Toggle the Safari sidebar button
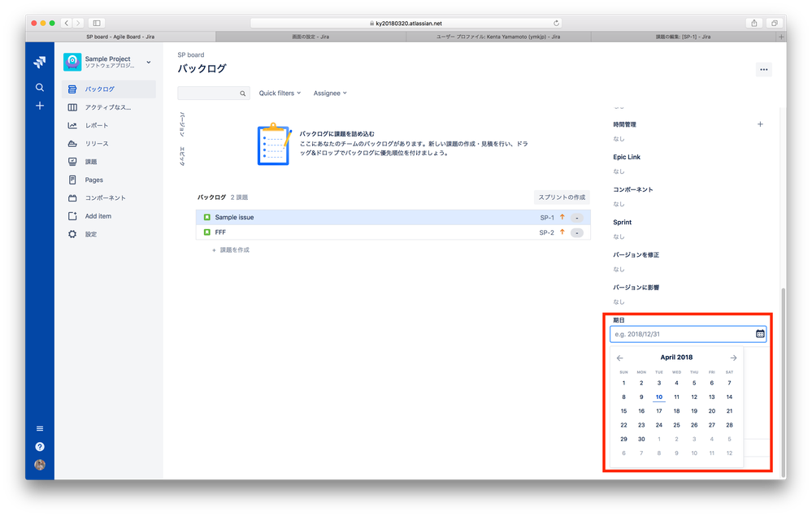812x516 pixels. [x=97, y=23]
